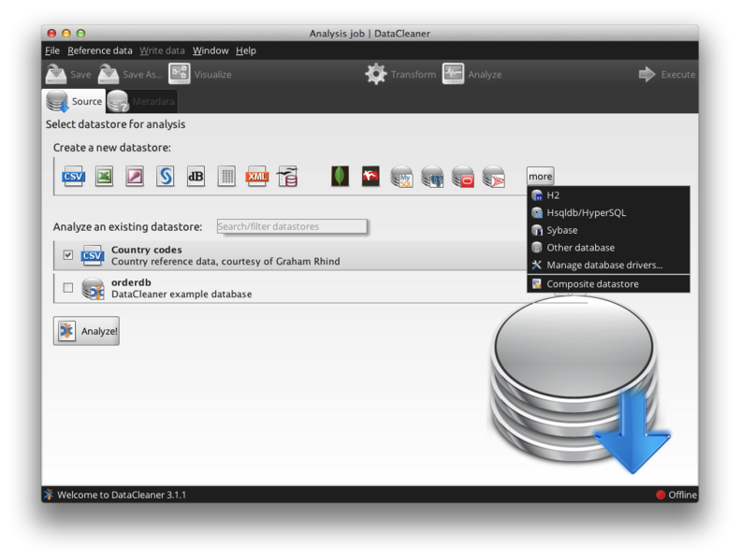740x560 pixels.
Task: Toggle the Country codes datastore checkbox
Action: click(68, 255)
